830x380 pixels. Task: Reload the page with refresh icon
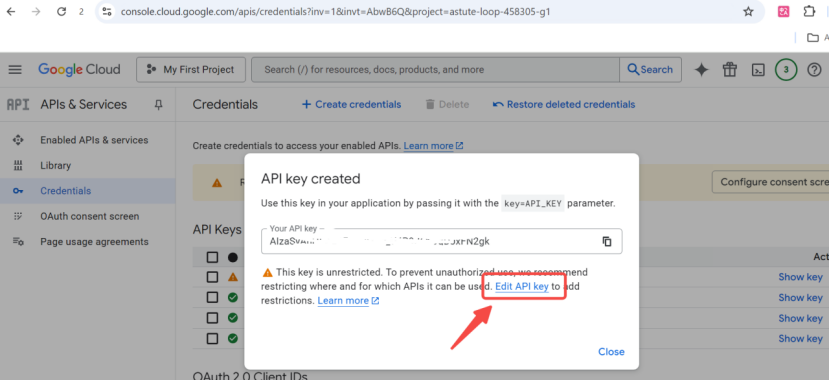pos(61,12)
